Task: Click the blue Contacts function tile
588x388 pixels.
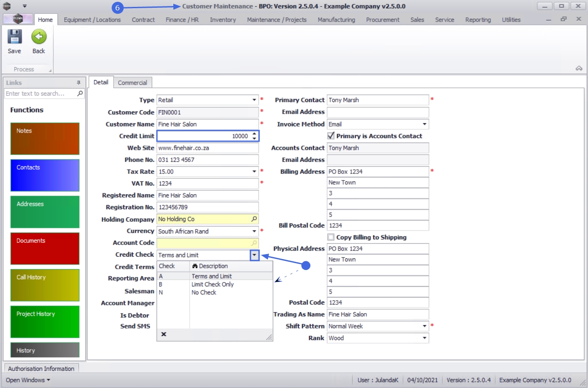Action: pyautogui.click(x=45, y=175)
